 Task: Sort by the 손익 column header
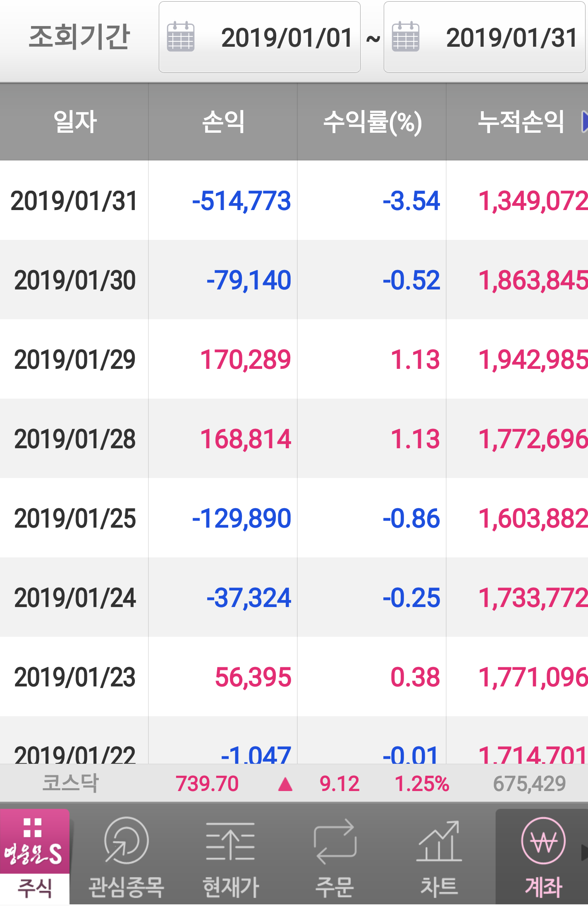pyautogui.click(x=223, y=122)
